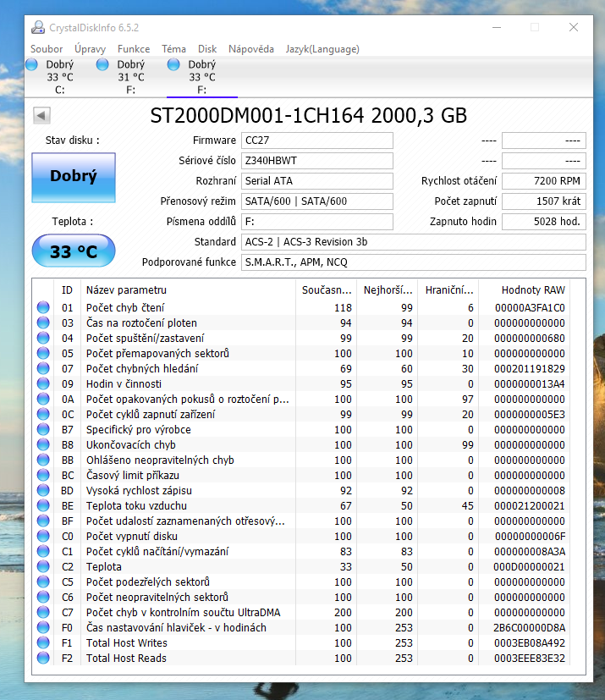
Task: Click status circle for Specifický pro výrobce
Action: pyautogui.click(x=43, y=429)
